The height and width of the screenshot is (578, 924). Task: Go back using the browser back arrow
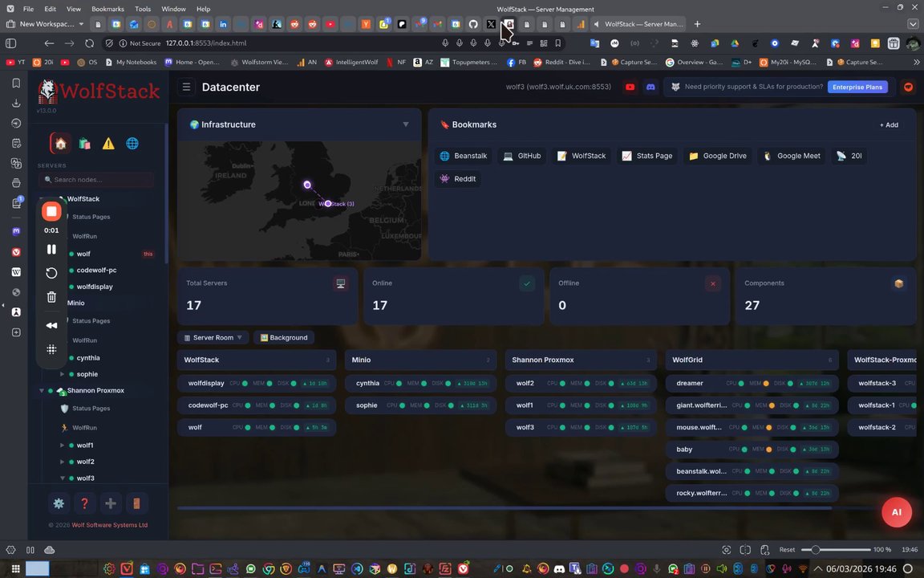point(49,43)
